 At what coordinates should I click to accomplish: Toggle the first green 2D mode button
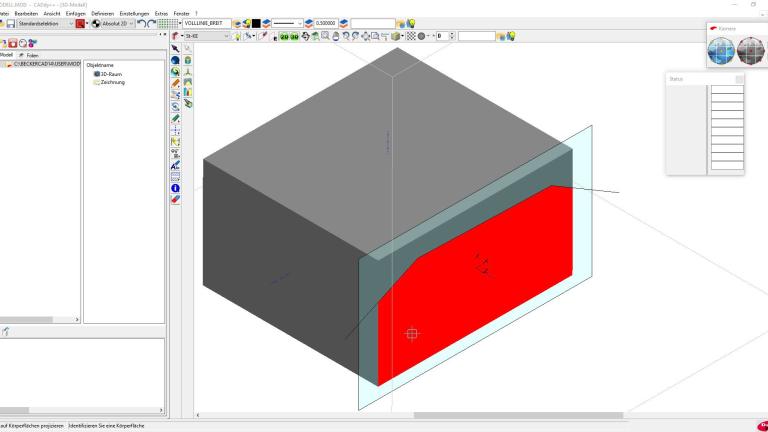coord(283,36)
